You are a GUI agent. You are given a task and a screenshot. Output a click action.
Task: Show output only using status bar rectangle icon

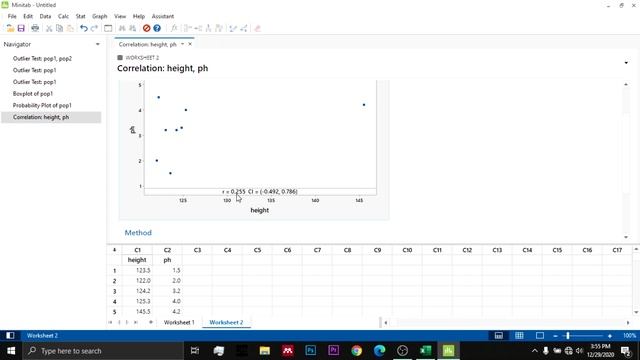pos(540,336)
